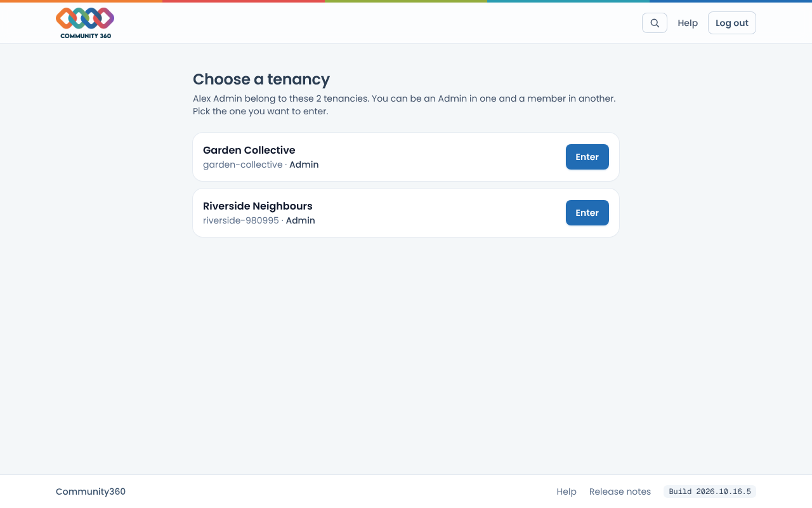Viewport: 812px width, 508px height.
Task: Select the Garden Collective title text
Action: pyautogui.click(x=249, y=150)
